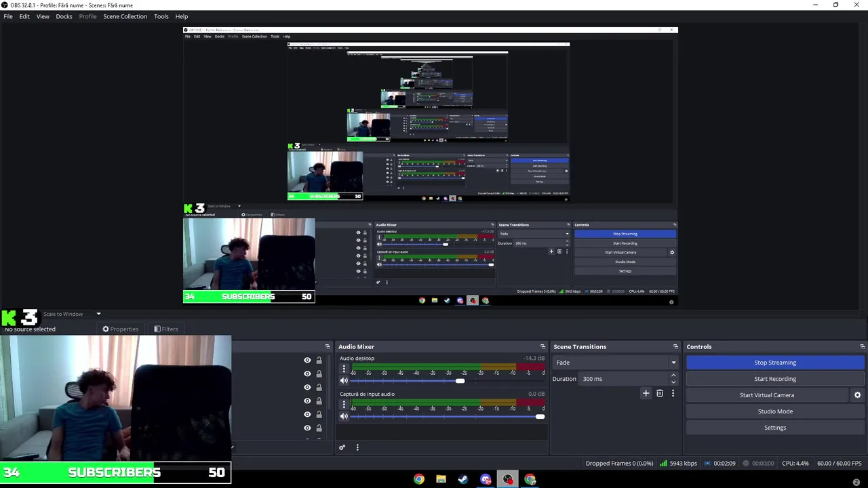The image size is (868, 488).
Task: Click the 60.00 / 60.00 FPS text
Action: point(839,464)
